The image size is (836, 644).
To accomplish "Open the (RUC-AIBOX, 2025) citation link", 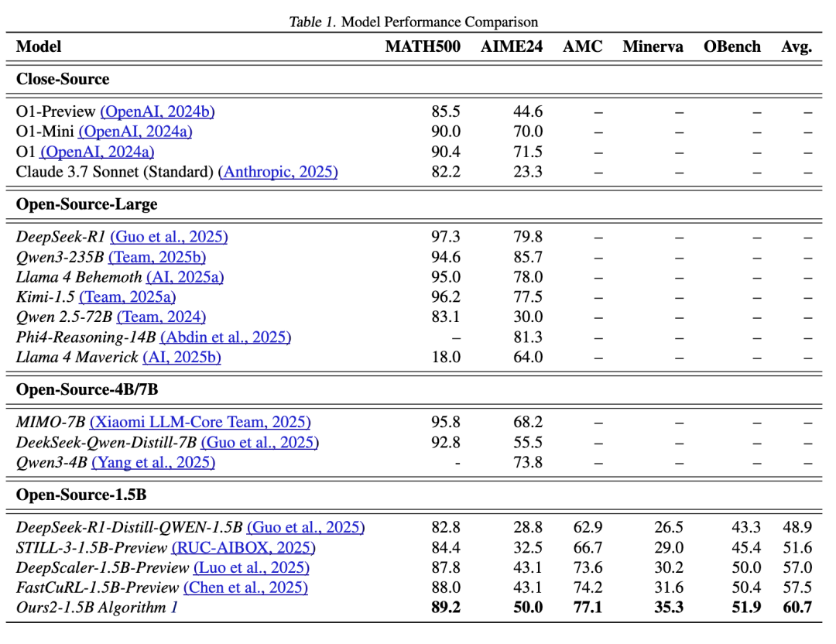I will point(243,547).
